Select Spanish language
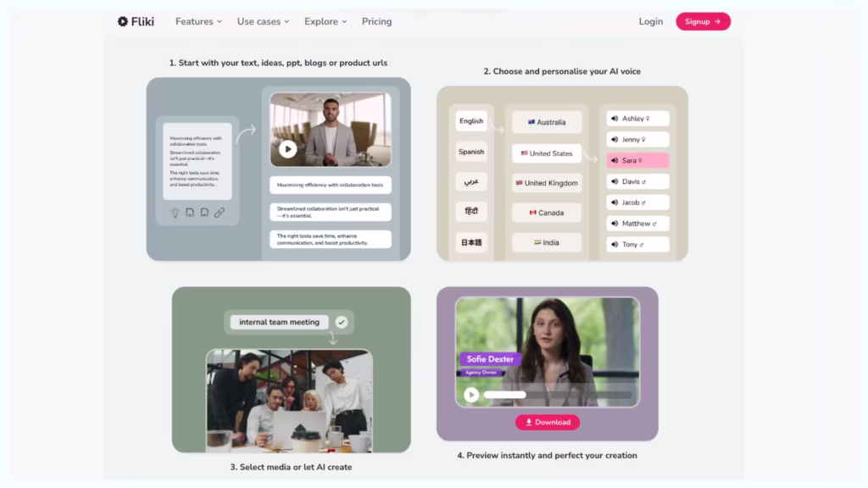 tap(471, 152)
